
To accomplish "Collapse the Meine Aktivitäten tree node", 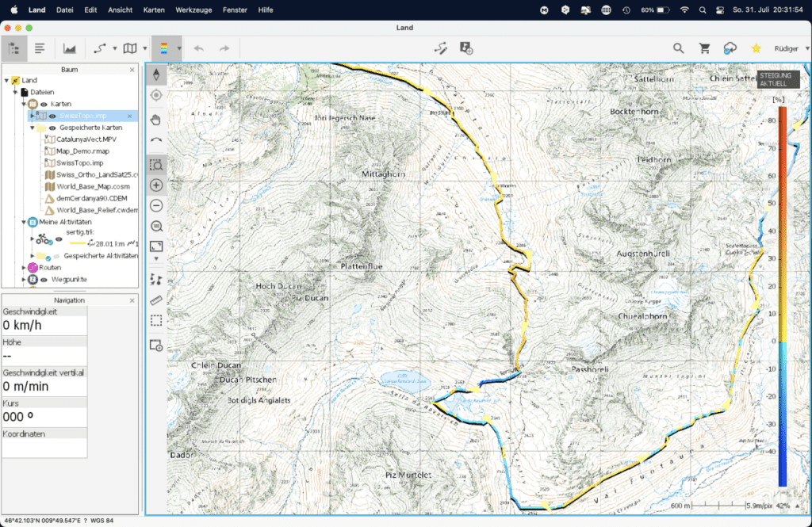I will tap(24, 222).
